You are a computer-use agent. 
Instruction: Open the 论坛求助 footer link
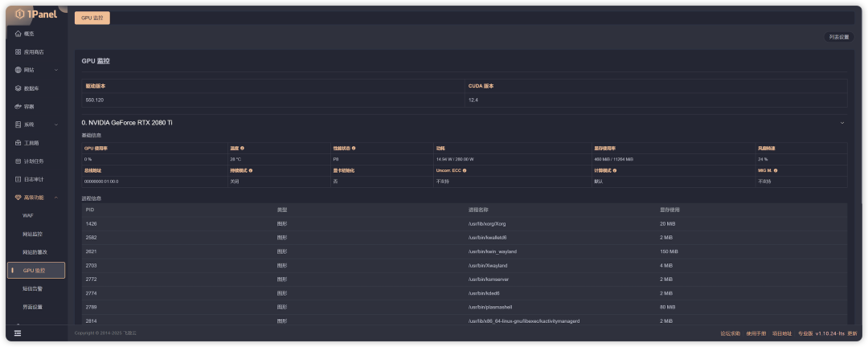coord(730,333)
